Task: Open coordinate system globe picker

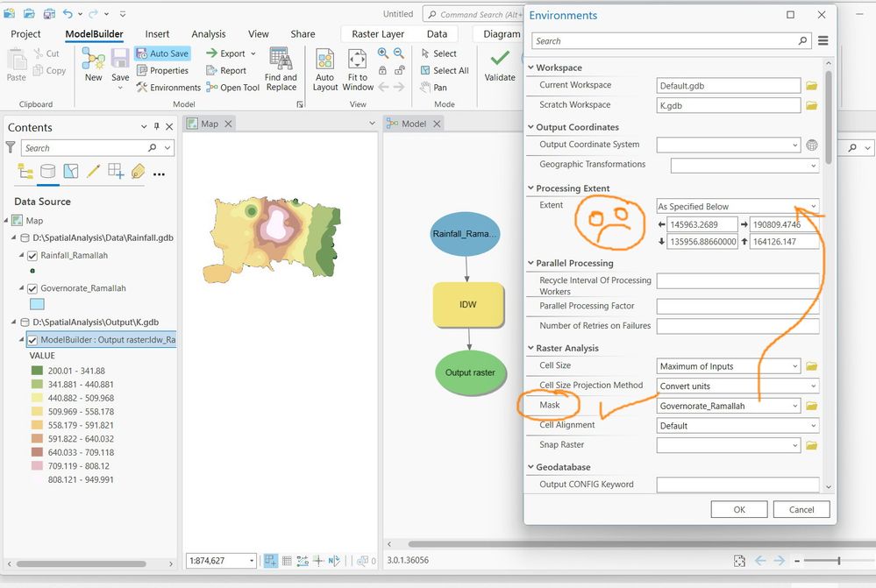Action: click(812, 145)
